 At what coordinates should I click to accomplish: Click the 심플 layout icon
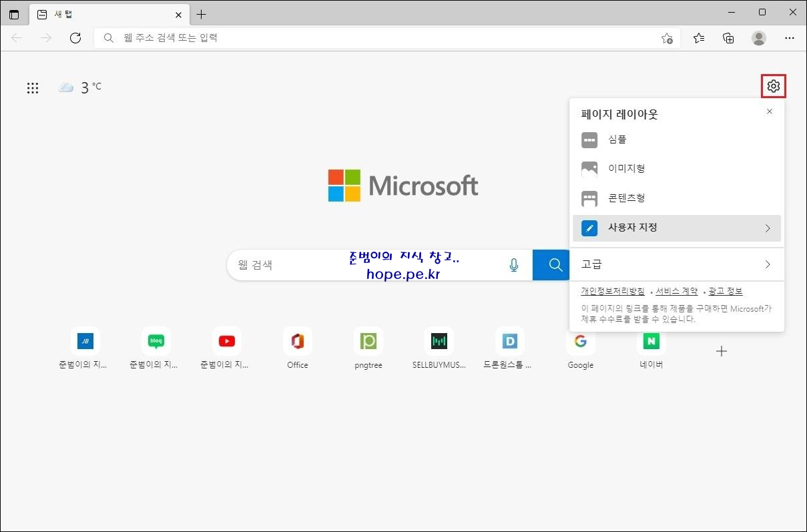(589, 140)
